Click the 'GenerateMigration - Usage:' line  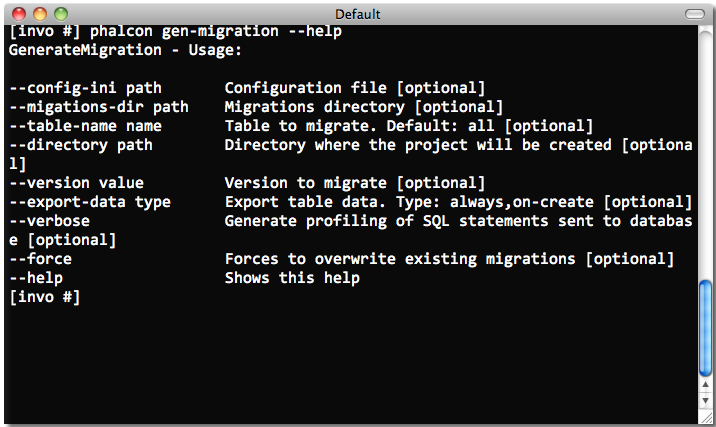coord(125,50)
